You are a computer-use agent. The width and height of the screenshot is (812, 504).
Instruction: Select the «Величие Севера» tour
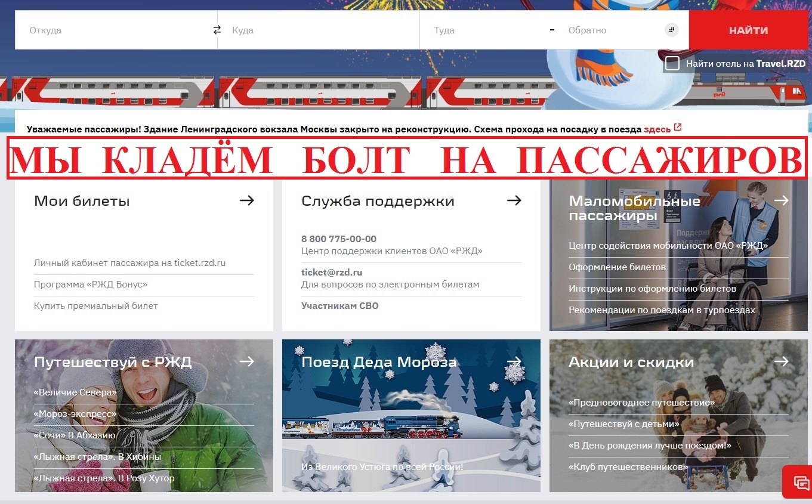75,392
